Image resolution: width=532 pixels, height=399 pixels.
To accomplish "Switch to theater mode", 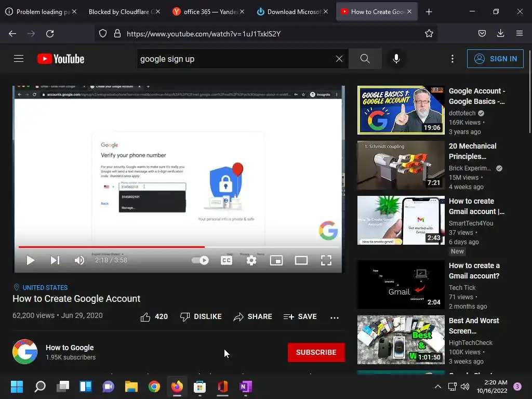I will click(301, 260).
